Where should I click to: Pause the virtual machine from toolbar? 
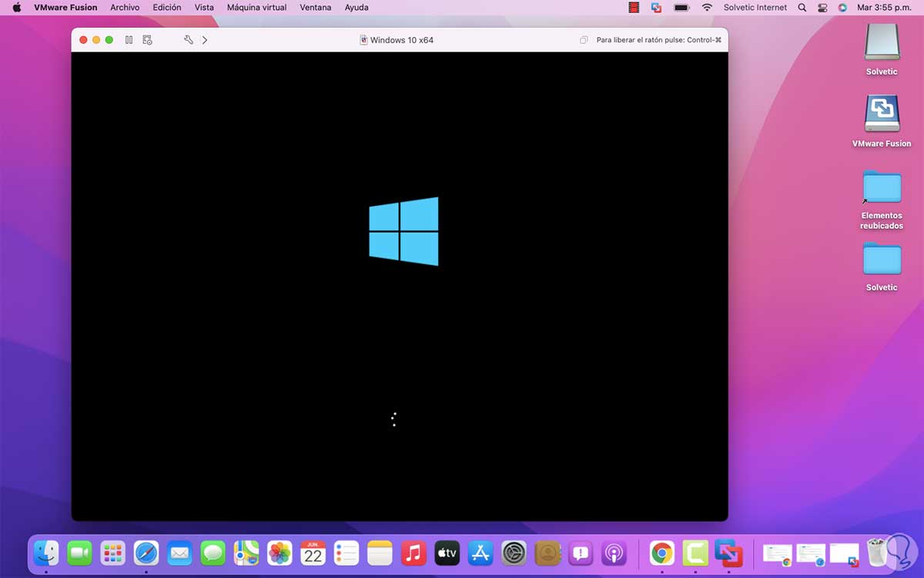tap(129, 40)
